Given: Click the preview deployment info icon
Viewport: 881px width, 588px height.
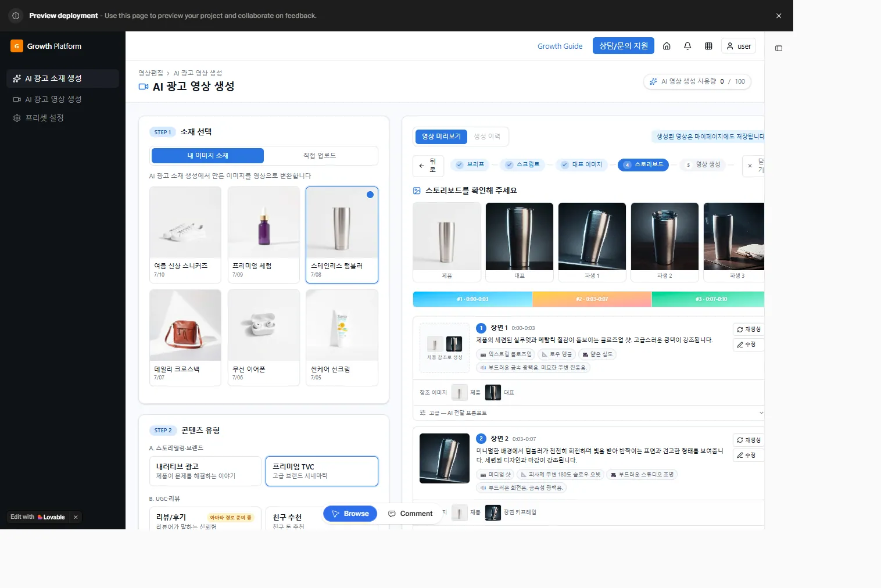Looking at the screenshot, I should 16,16.
